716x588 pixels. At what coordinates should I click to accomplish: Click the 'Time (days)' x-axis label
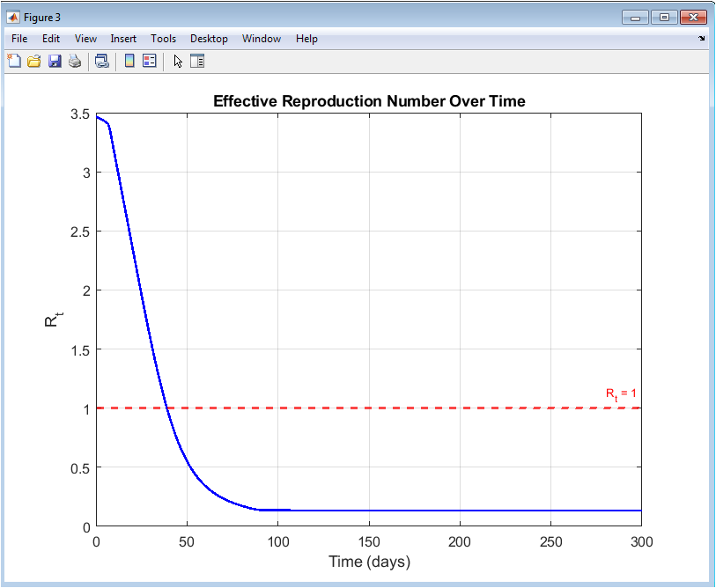tap(369, 562)
